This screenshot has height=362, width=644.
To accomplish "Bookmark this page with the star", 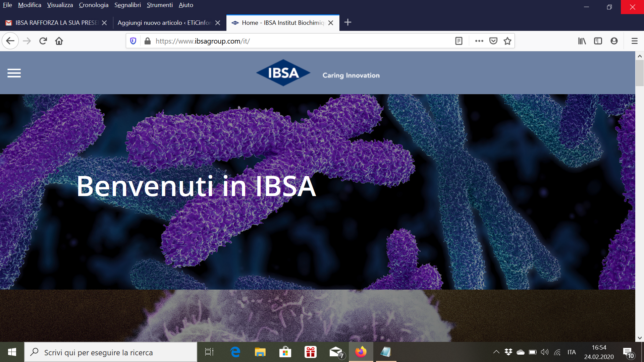I will [x=507, y=41].
